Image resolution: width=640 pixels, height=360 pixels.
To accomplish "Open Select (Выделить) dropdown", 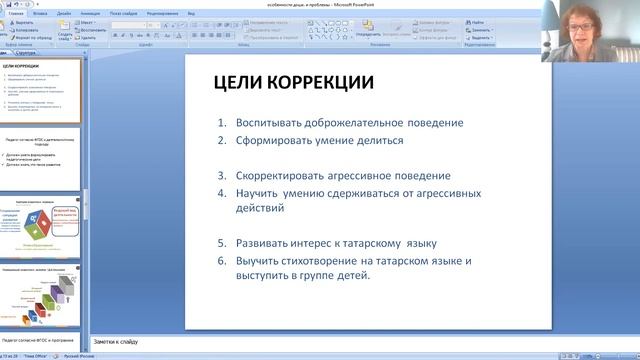I will [x=480, y=37].
